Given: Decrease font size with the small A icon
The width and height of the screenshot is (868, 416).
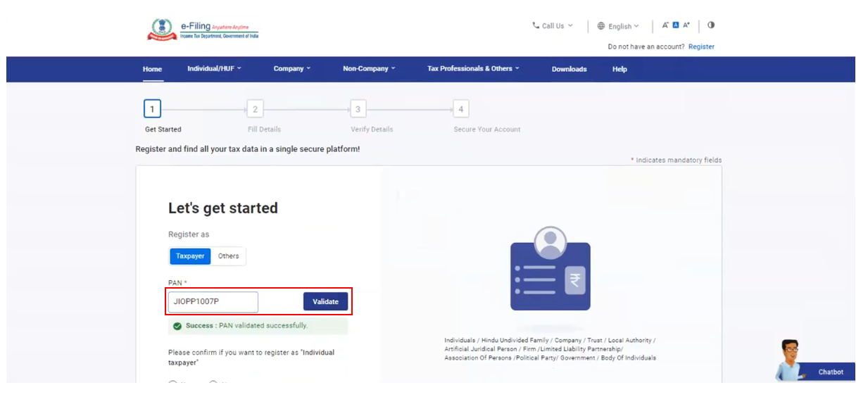Looking at the screenshot, I should pos(665,25).
